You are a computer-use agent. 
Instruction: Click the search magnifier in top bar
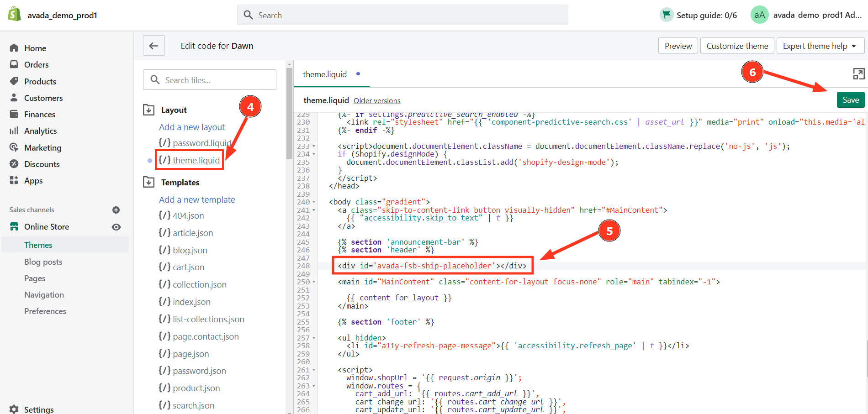248,15
